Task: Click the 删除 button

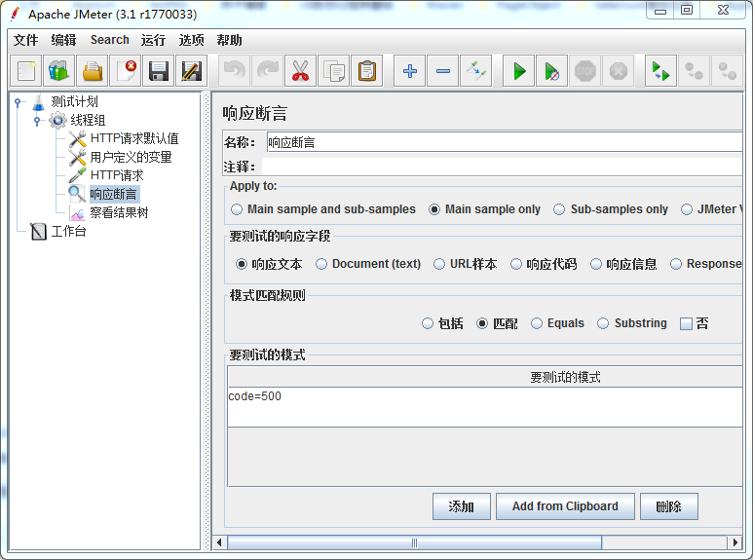Action: tap(669, 506)
